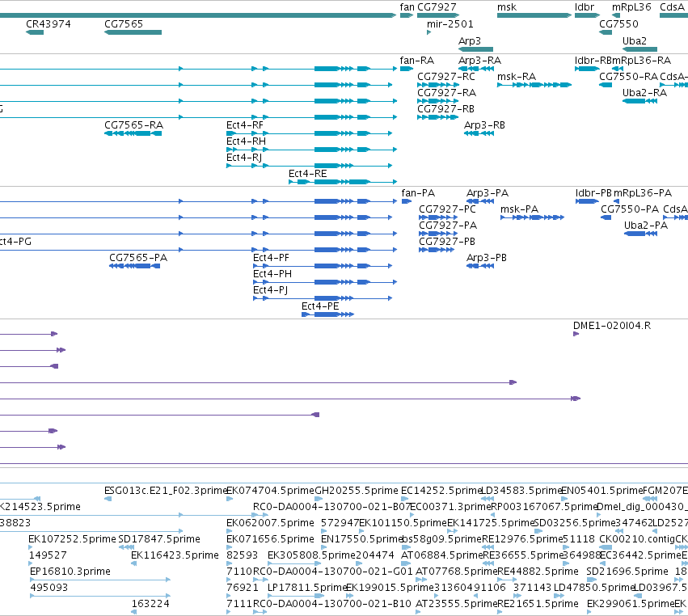Click the ESG013c.E21_F02.3prime EST label
The width and height of the screenshot is (688, 616).
tap(166, 491)
